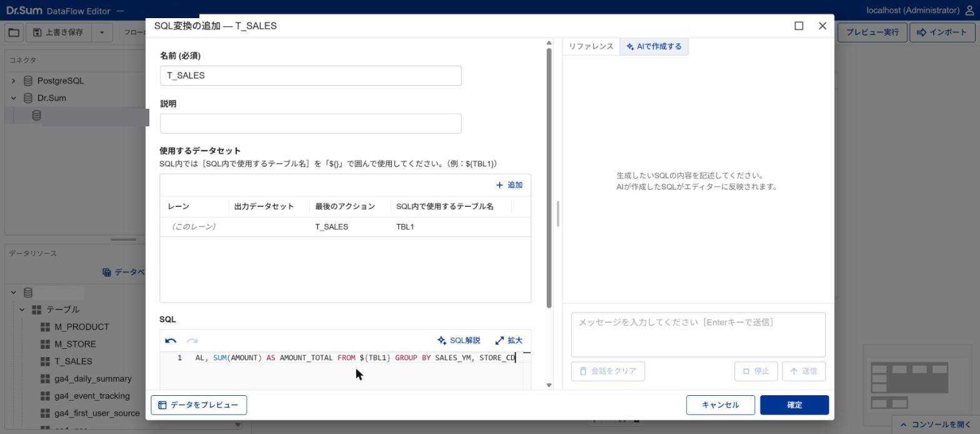Click the redo arrow in SQL editor

(192, 341)
